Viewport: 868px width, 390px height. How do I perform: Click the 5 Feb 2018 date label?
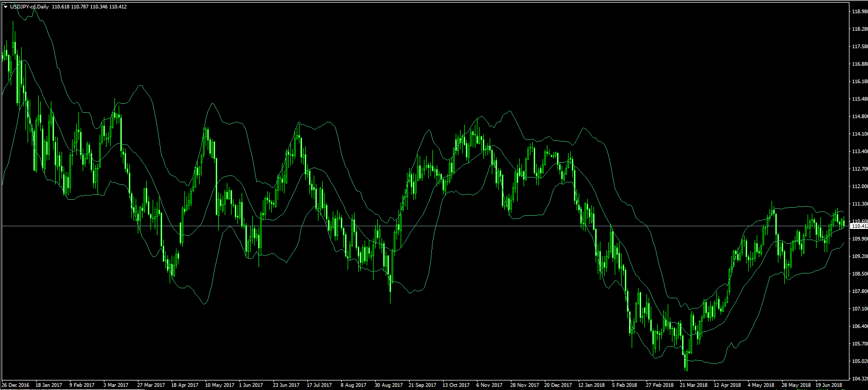pos(625,385)
